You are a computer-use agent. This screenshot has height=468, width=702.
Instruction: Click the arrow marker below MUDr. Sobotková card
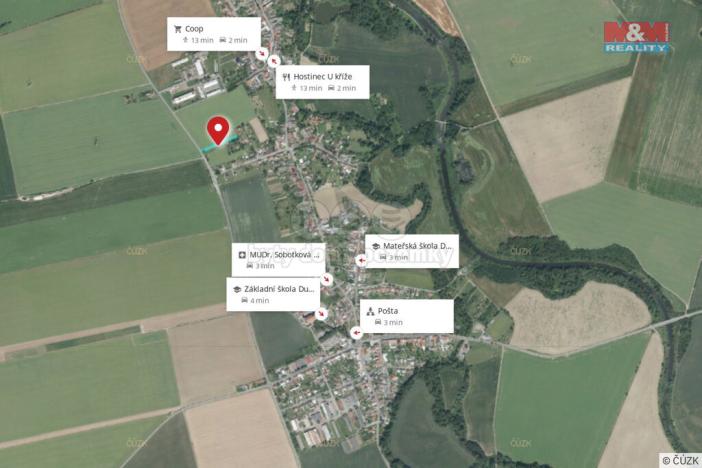(327, 279)
